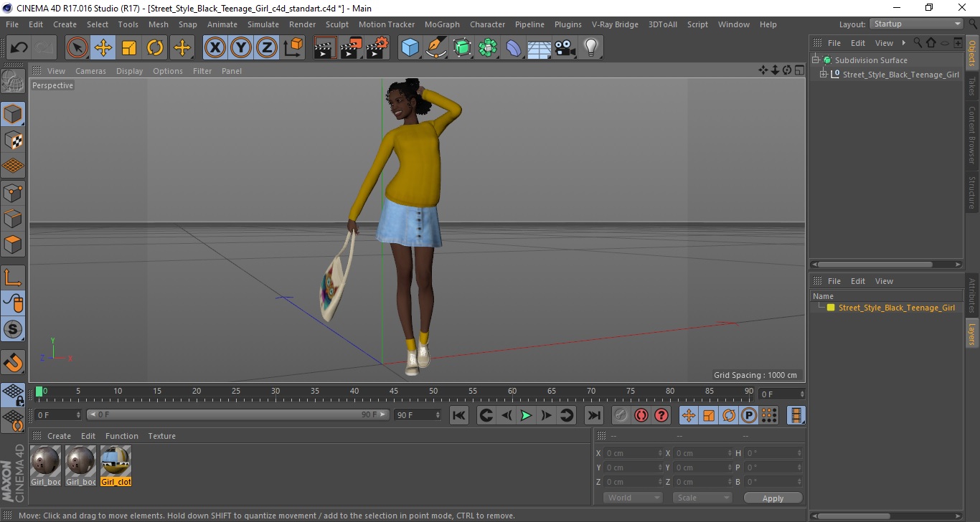
Task: Click the Undo arrow icon
Action: point(19,48)
